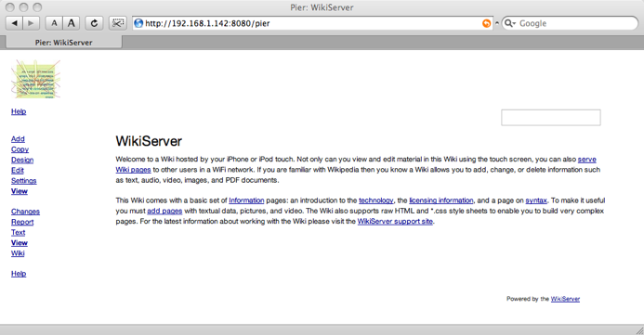Image resolution: width=644 pixels, height=335 pixels.
Task: Open the Google search magnifier dropdown
Action: click(509, 23)
